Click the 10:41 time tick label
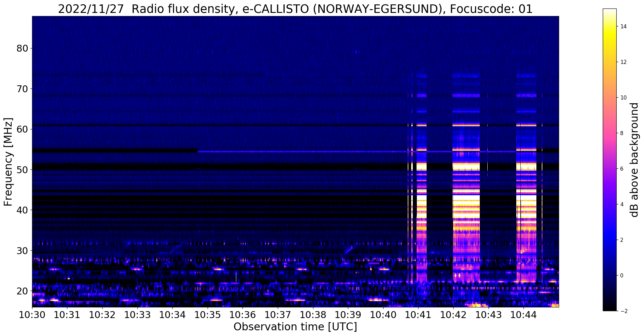 click(418, 315)
